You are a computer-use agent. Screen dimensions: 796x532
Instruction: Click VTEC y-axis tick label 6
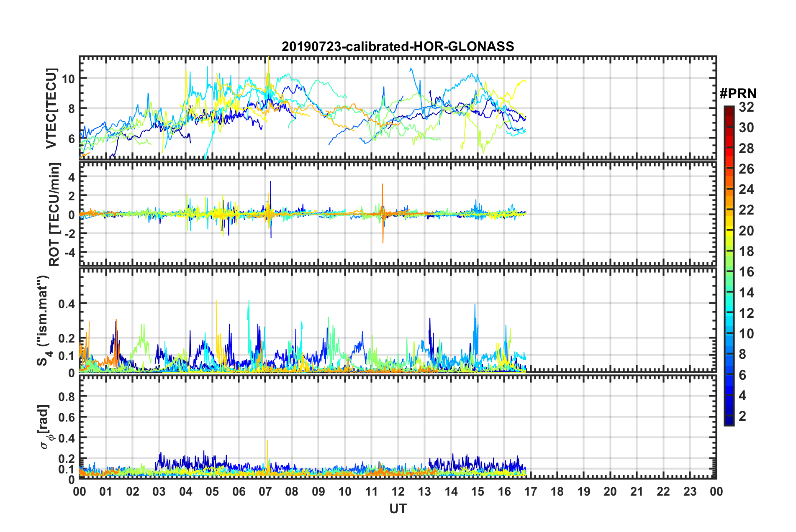[72, 138]
